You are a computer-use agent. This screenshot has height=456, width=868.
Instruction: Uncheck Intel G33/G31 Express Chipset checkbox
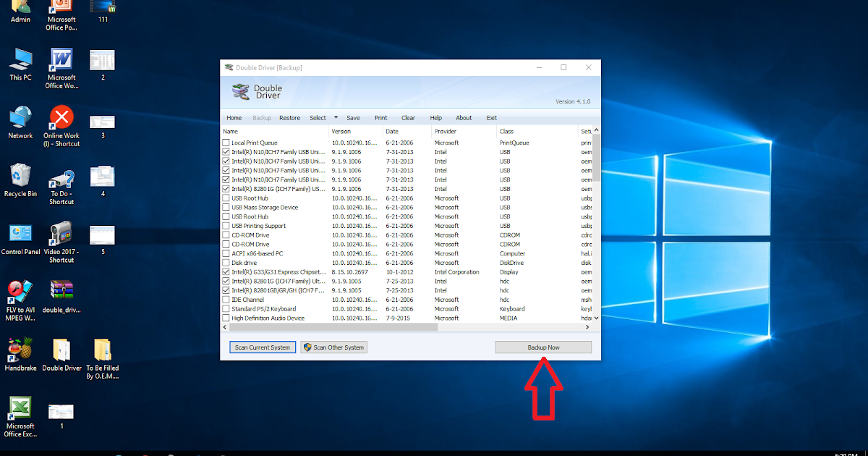coord(226,272)
